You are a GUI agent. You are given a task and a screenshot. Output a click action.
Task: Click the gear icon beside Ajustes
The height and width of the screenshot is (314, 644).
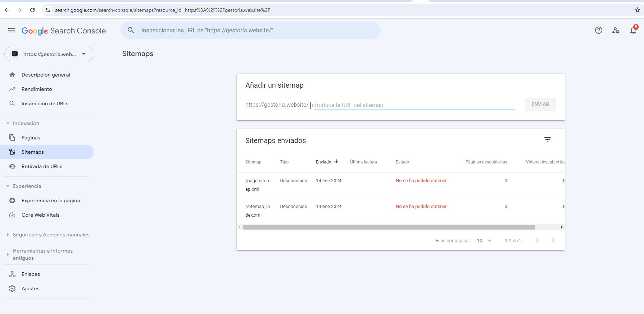click(12, 288)
